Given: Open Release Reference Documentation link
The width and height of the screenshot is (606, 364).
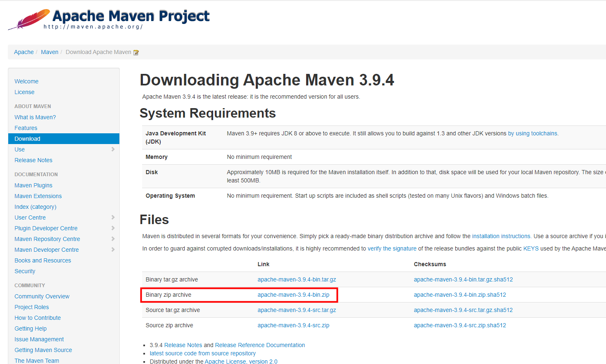Looking at the screenshot, I should tap(260, 345).
